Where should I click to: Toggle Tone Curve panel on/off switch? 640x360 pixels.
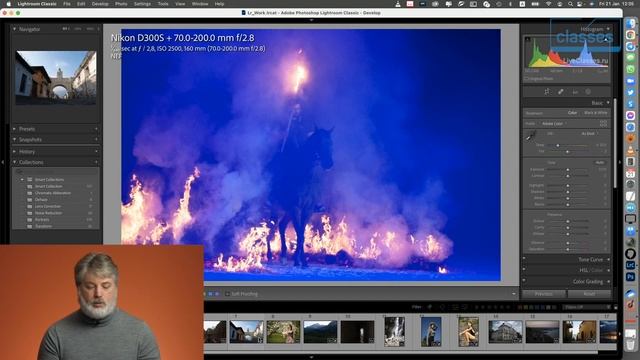point(524,258)
